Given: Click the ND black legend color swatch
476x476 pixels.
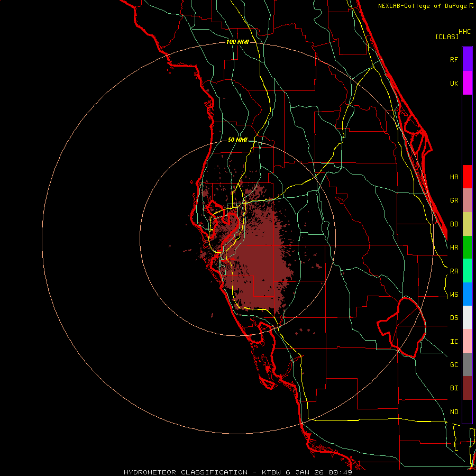Looking at the screenshot, I should (467, 411).
